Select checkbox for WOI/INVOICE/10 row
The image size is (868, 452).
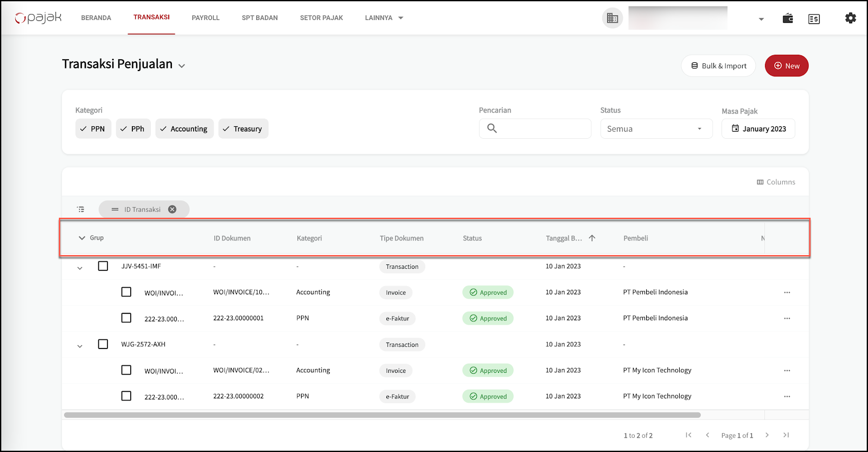(x=126, y=292)
